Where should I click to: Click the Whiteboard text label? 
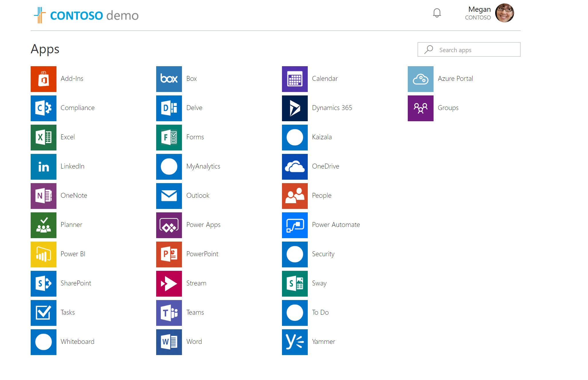77,342
